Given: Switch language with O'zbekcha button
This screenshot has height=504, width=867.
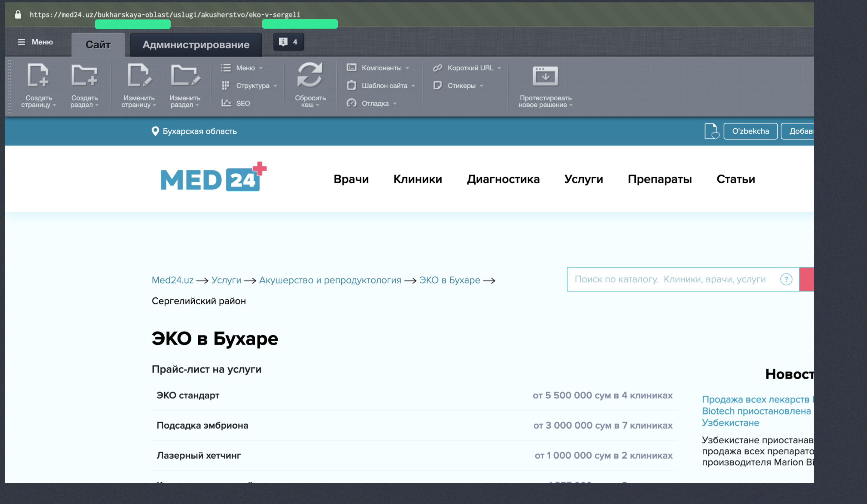Looking at the screenshot, I should 750,131.
